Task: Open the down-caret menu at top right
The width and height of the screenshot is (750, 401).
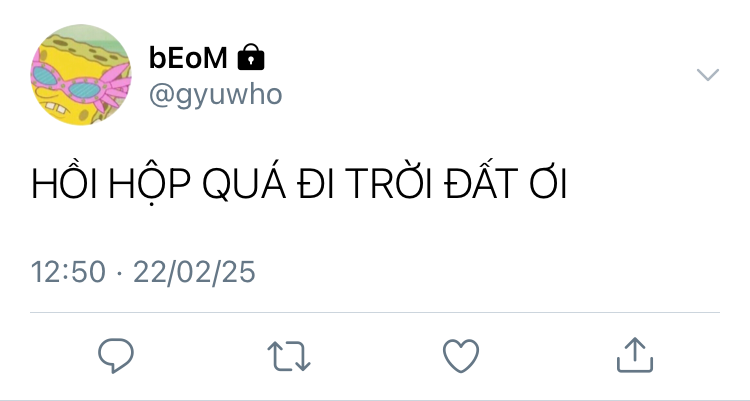Action: pos(708,75)
